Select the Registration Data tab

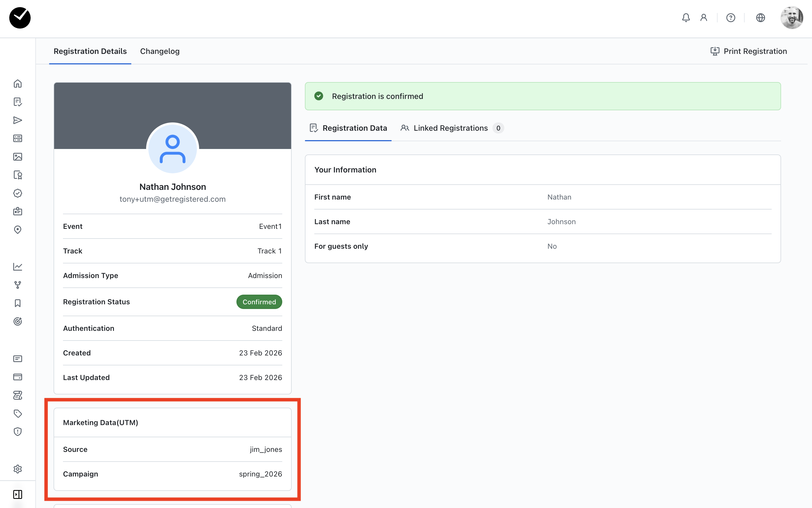348,128
